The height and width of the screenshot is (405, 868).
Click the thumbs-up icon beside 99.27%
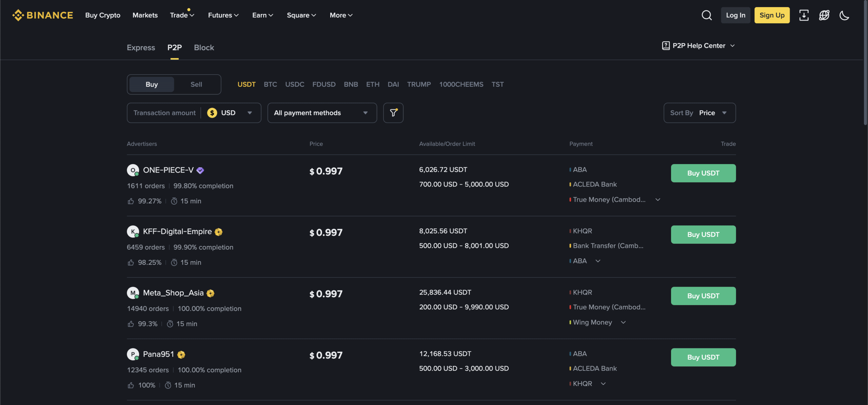click(x=131, y=201)
